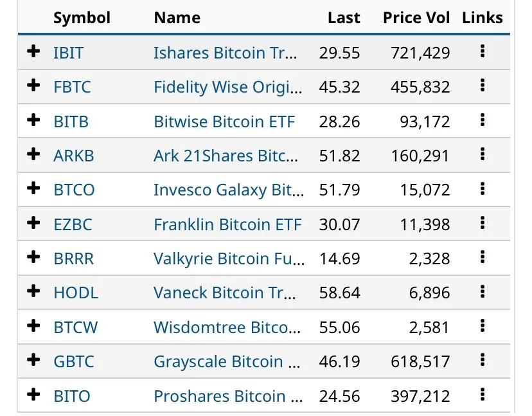Open the Links menu for IBIT
Image resolution: width=532 pixels, height=416 pixels.
click(483, 53)
